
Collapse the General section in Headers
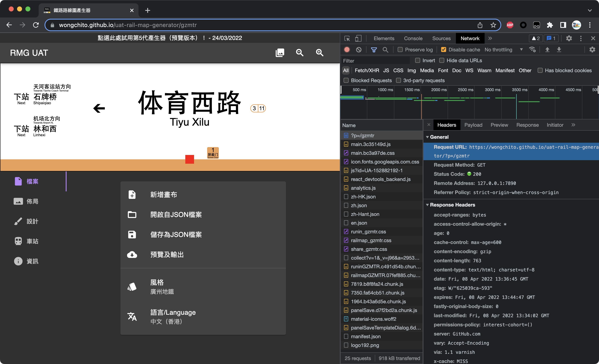428,137
